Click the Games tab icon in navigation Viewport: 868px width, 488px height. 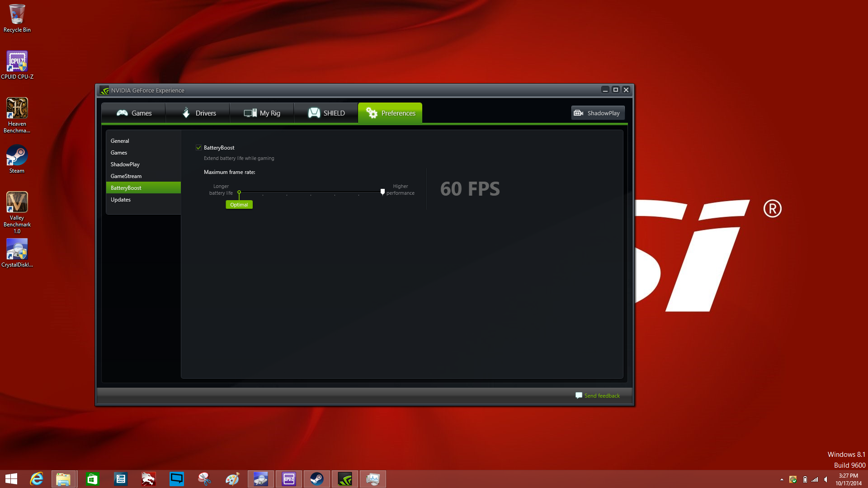click(x=122, y=113)
